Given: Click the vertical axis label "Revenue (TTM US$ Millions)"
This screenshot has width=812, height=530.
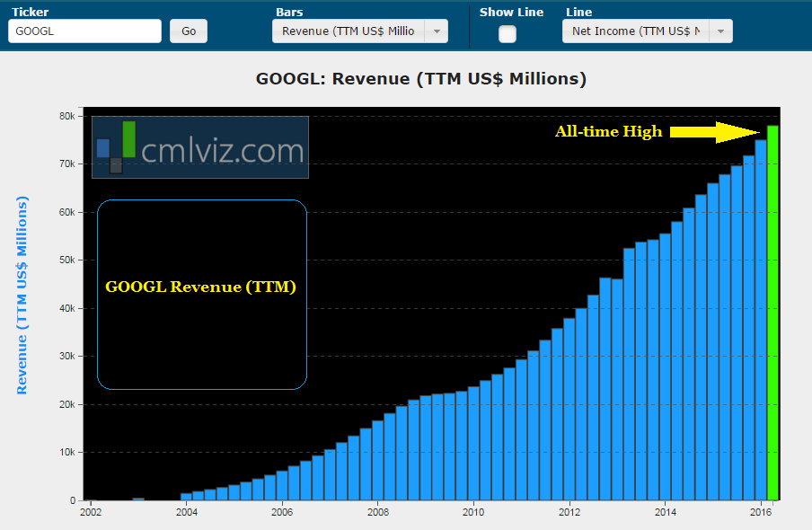Looking at the screenshot, I should [22, 296].
